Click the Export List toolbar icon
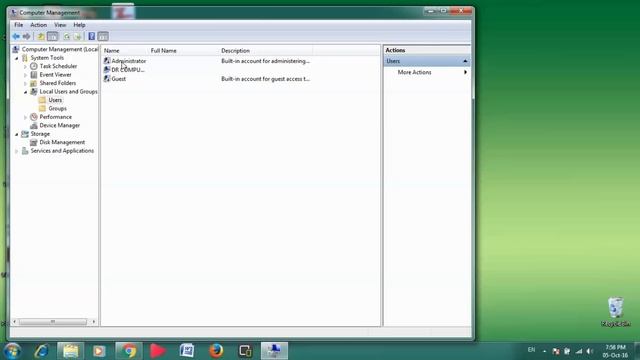 click(x=77, y=36)
